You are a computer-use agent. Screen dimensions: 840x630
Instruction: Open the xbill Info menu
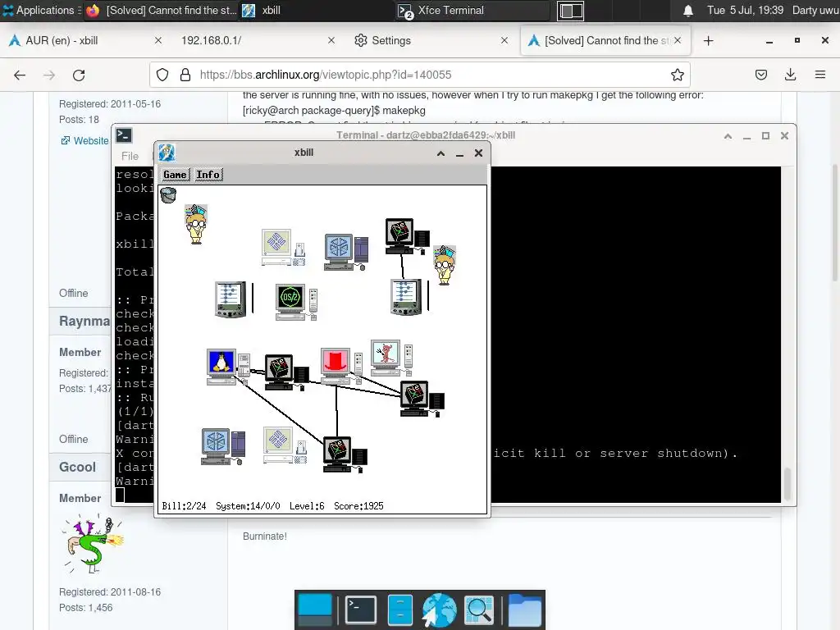pos(208,175)
